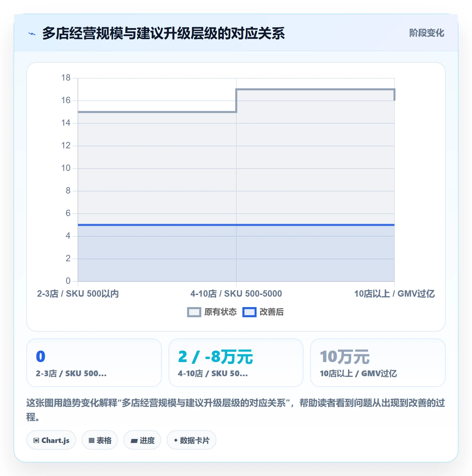
Task: Click the grid icon in 表格 chip
Action: coord(91,440)
